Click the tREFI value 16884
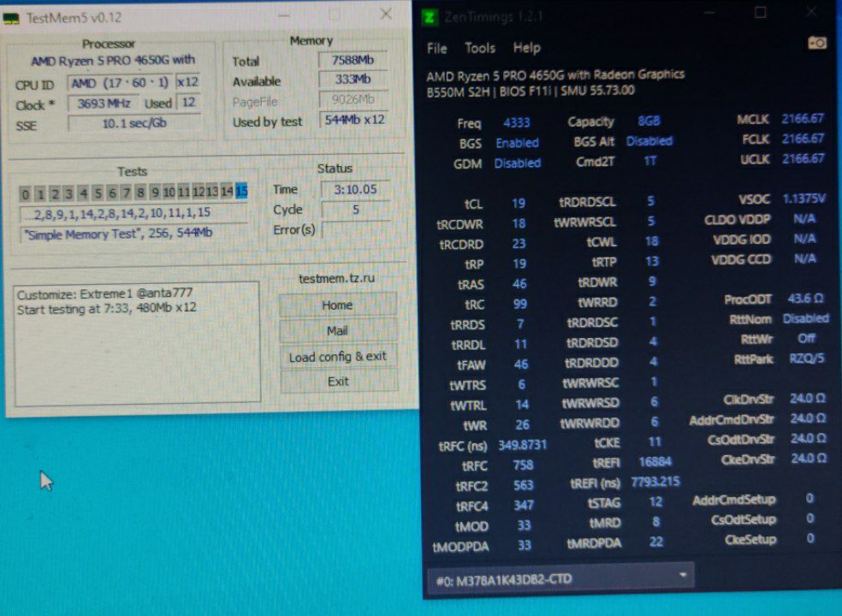This screenshot has width=842, height=616. (x=655, y=462)
